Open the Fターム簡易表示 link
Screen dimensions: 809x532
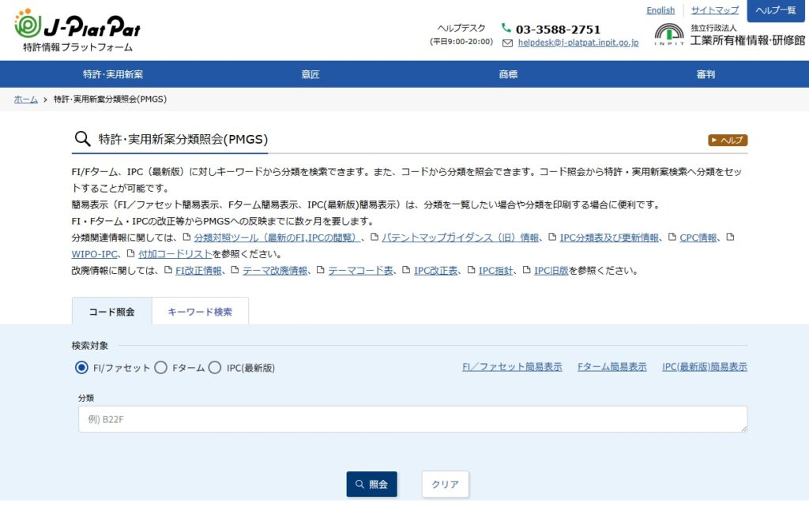coord(611,367)
